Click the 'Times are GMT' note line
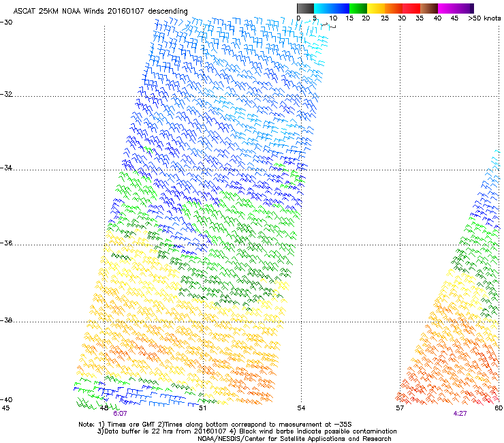Viewport: 504px width, 443px height. point(215,425)
